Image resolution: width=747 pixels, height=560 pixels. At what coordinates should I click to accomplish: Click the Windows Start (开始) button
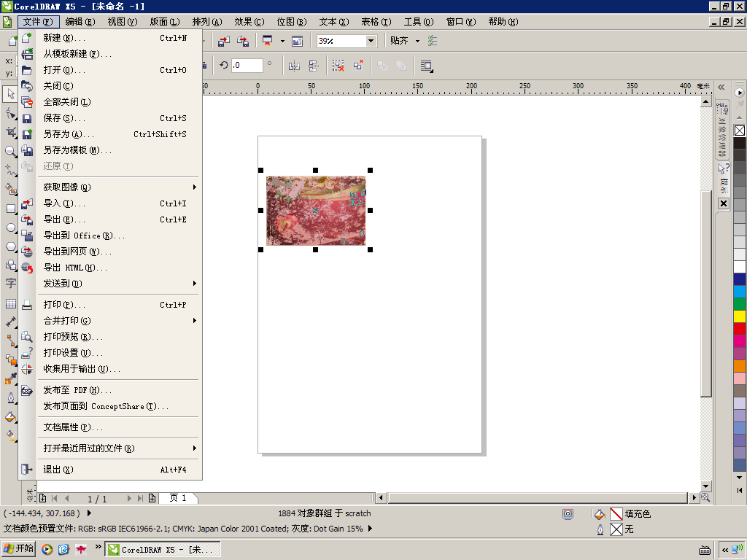click(19, 548)
